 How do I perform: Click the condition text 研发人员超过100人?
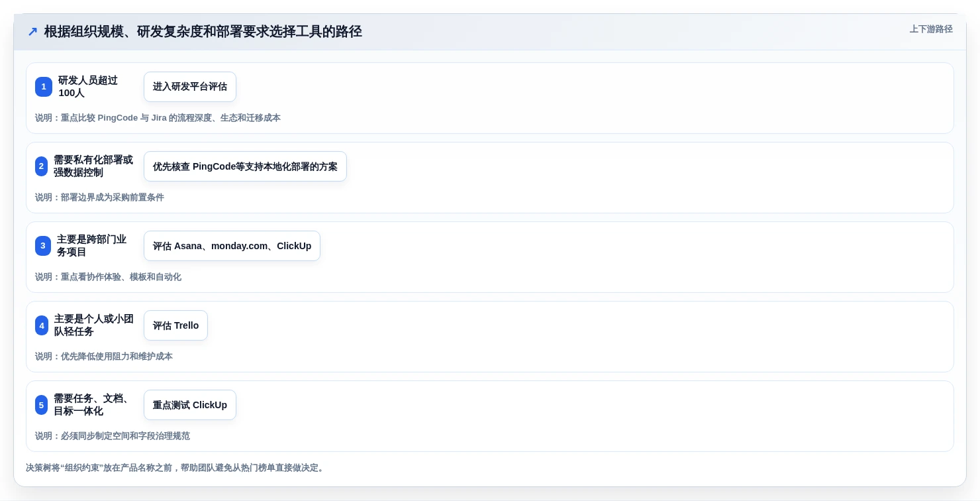point(88,87)
